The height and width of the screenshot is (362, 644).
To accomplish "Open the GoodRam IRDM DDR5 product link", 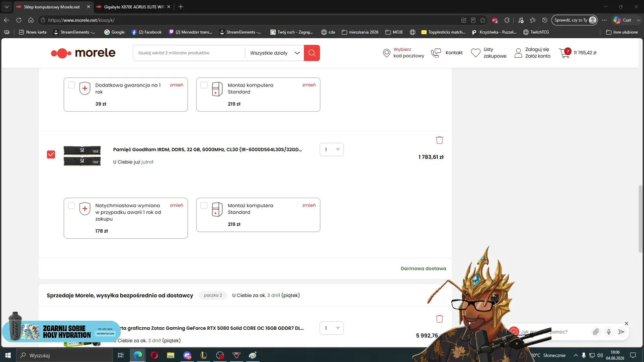I will tap(208, 149).
